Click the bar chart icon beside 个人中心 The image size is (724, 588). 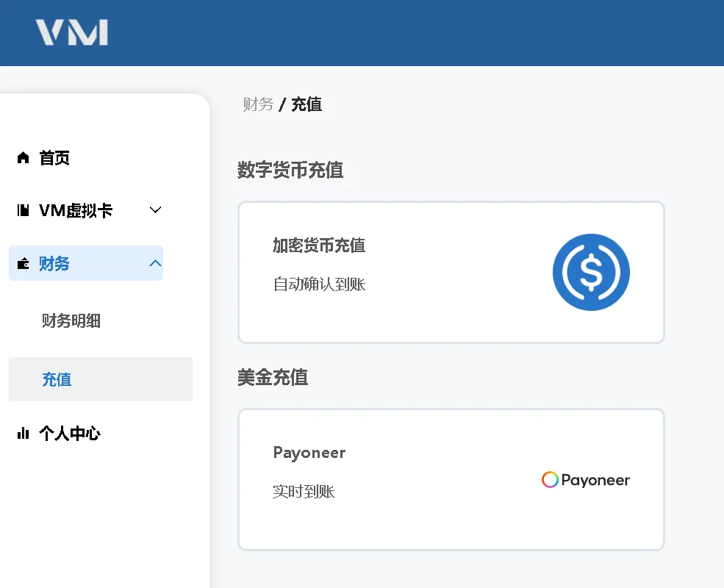tap(23, 434)
